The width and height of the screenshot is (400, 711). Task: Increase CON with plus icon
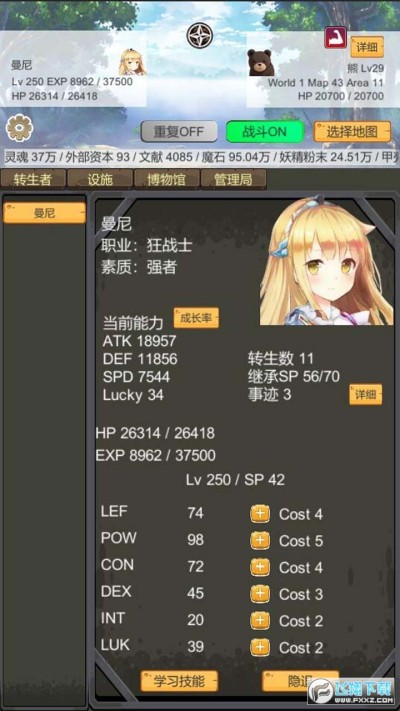[x=260, y=567]
